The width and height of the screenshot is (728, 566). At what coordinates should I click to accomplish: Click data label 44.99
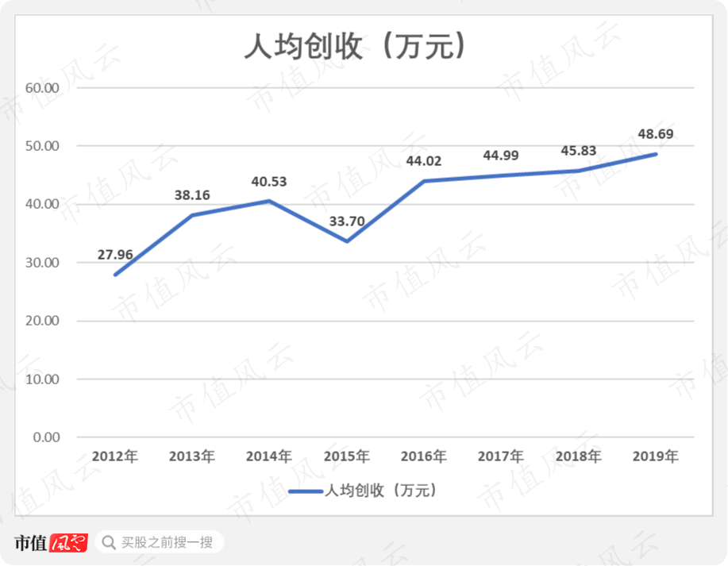(x=501, y=155)
